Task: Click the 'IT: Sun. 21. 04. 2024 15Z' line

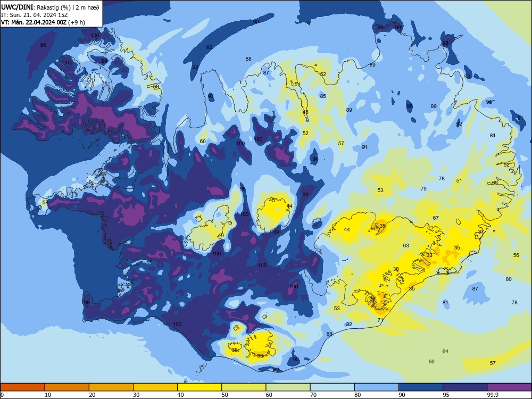Action: point(34,15)
